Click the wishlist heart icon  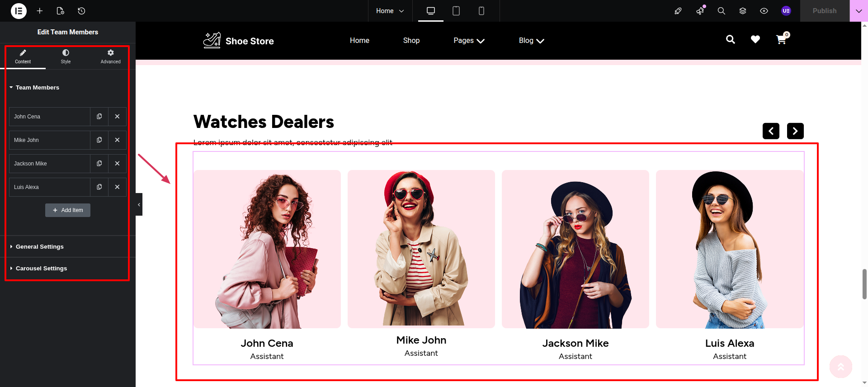coord(755,40)
